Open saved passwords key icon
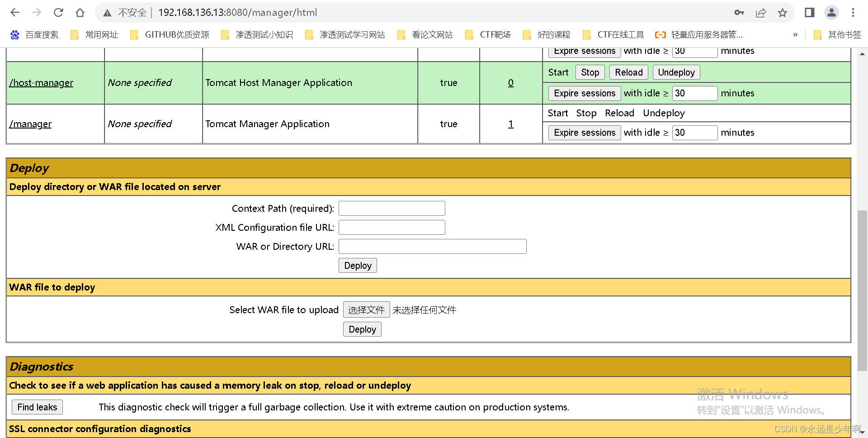 pyautogui.click(x=739, y=13)
